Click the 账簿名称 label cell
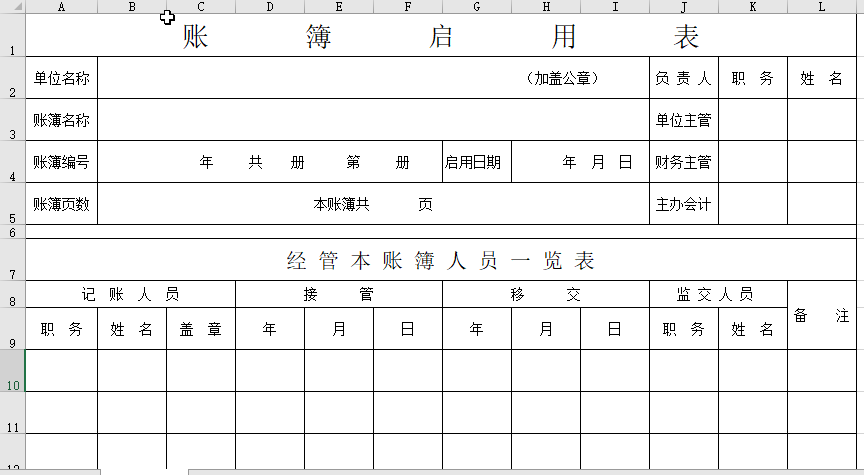The image size is (864, 475). click(61, 120)
